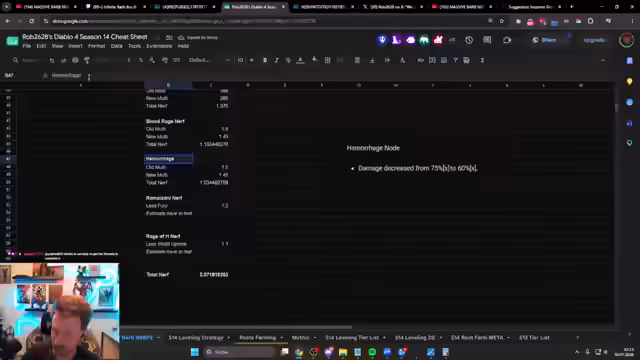This screenshot has height=360, width=640.
Task: Open the font family dropdown
Action: [209, 60]
